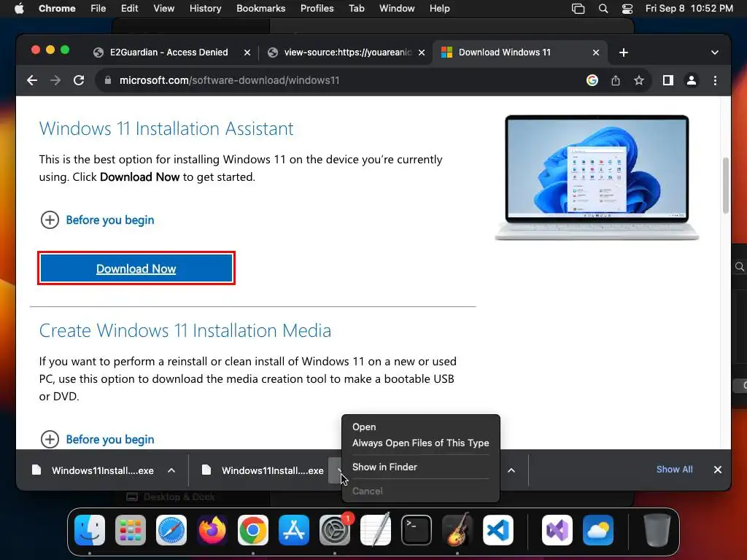The image size is (747, 560).
Task: Open Visual Studio Code from the Dock
Action: [x=498, y=530]
